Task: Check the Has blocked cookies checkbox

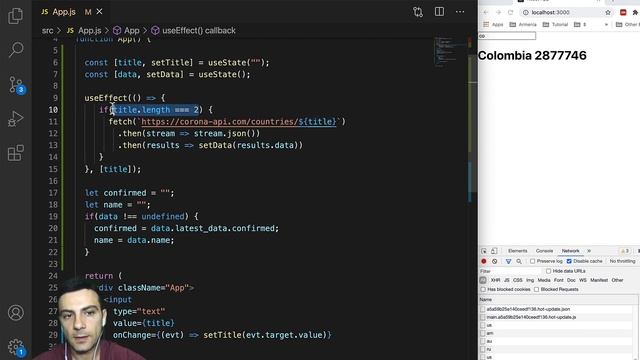Action: [483, 289]
